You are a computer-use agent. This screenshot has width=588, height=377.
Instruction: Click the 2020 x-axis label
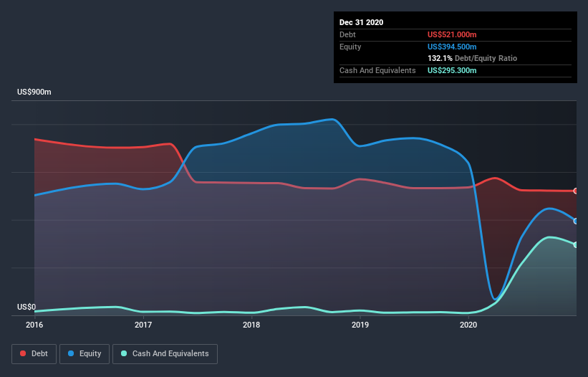click(x=468, y=325)
